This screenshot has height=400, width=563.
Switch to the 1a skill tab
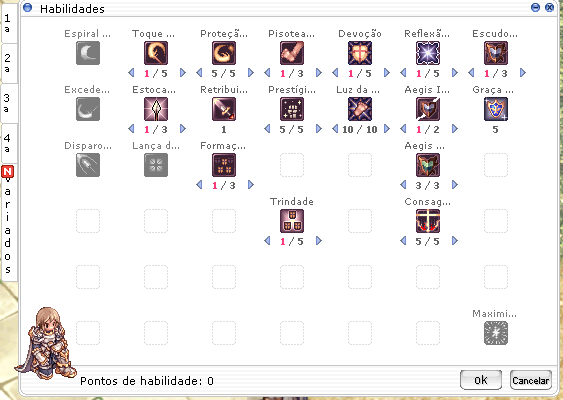pos(8,23)
